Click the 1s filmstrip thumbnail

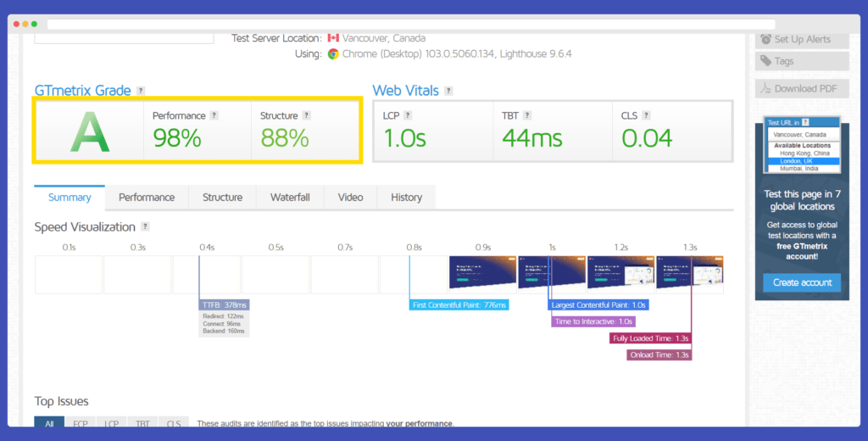coord(551,274)
